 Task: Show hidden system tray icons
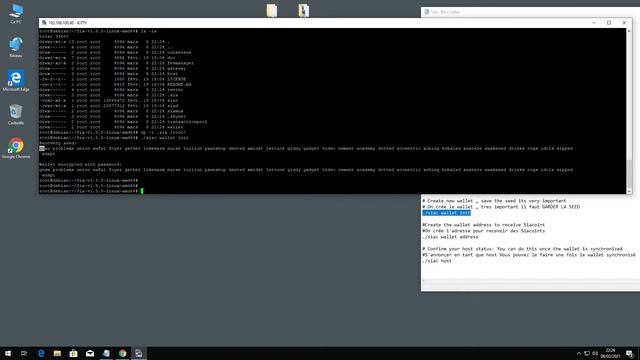point(578,353)
